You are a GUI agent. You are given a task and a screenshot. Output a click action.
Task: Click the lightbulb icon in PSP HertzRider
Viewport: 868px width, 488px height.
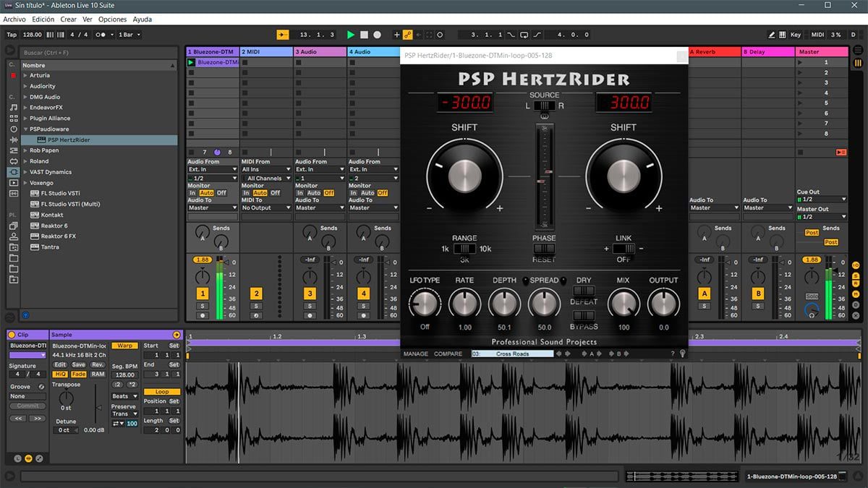681,354
